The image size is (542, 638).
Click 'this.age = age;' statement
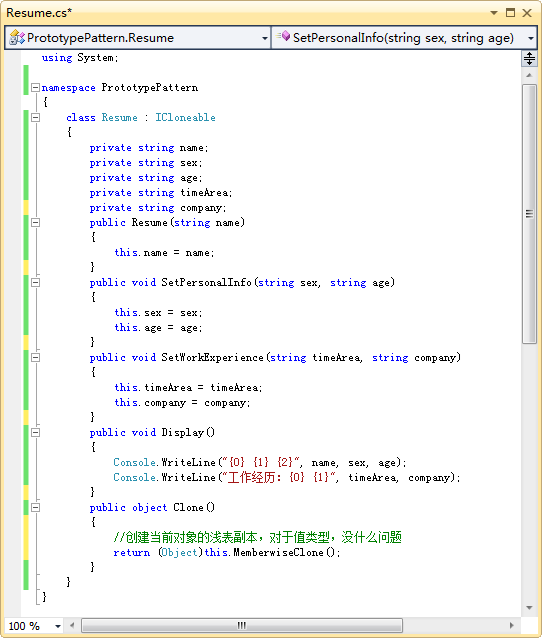pos(158,328)
